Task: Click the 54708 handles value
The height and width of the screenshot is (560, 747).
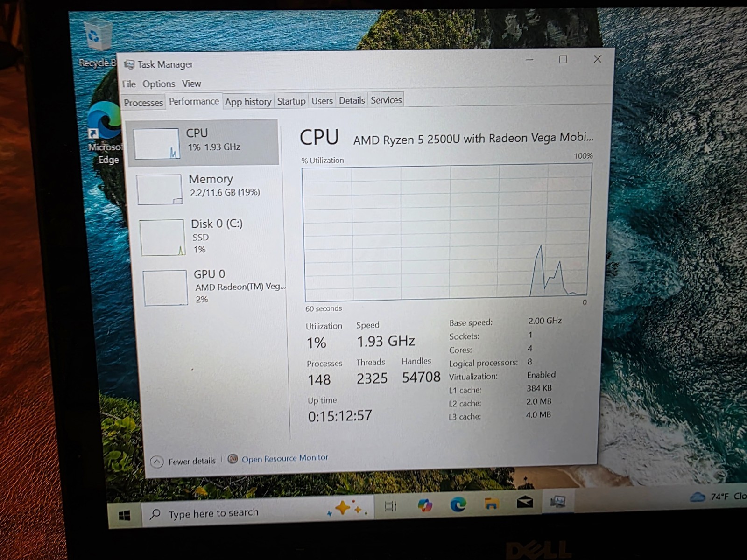Action: (x=421, y=377)
